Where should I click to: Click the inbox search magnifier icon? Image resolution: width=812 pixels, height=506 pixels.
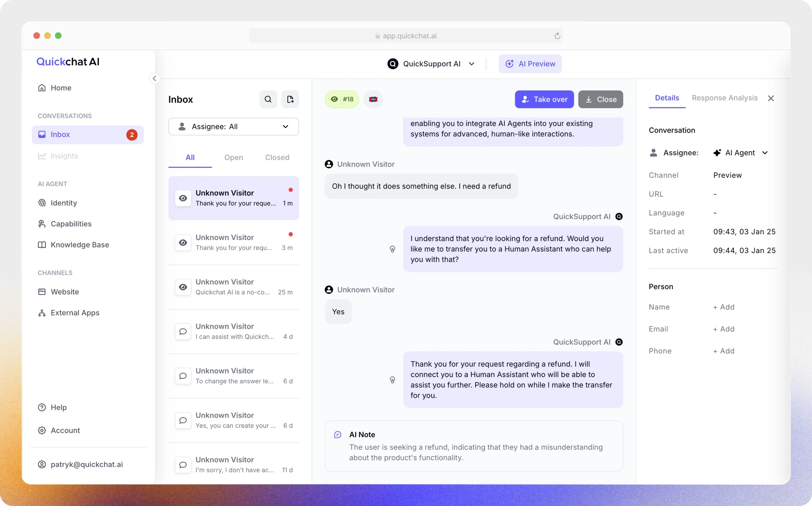click(268, 99)
